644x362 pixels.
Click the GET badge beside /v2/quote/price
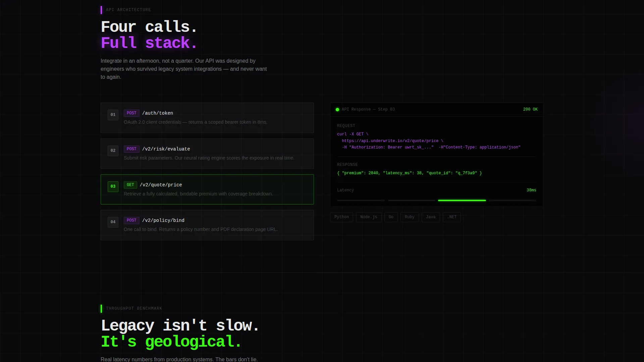[130, 185]
